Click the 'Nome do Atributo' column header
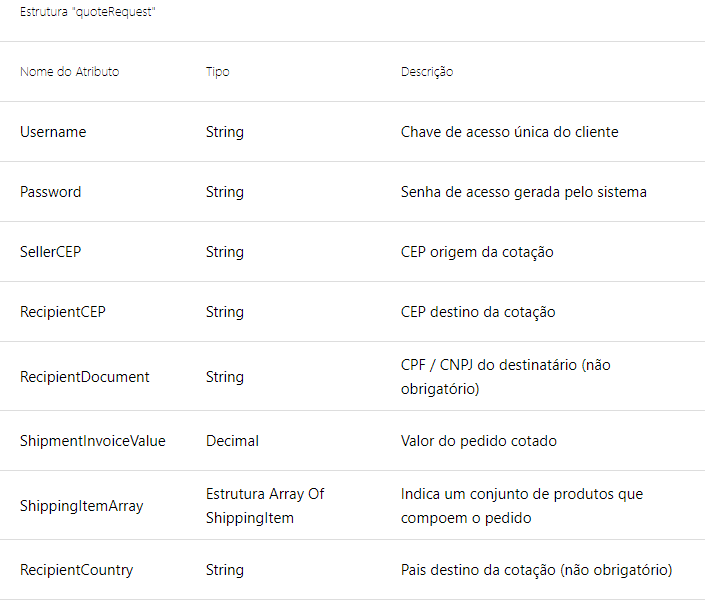This screenshot has height=605, width=723. click(69, 72)
